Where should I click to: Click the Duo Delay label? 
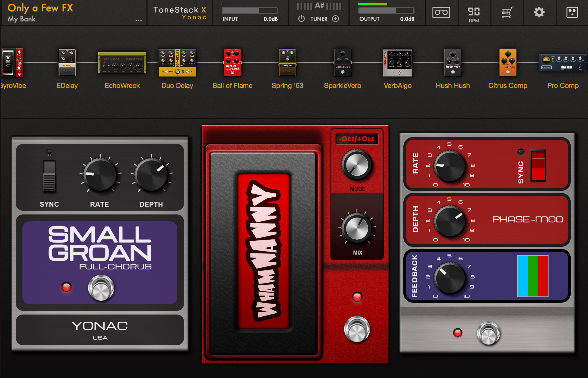pyautogui.click(x=177, y=86)
